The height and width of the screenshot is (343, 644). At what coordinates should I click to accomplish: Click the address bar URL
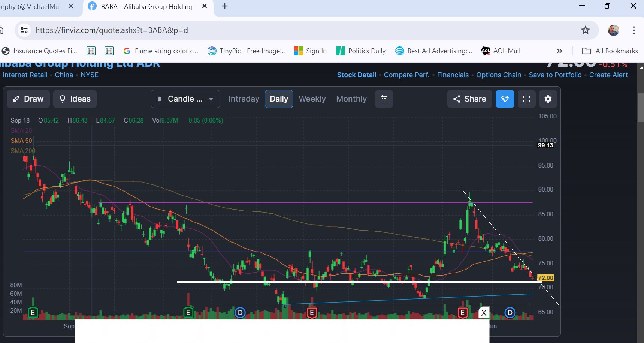point(112,30)
